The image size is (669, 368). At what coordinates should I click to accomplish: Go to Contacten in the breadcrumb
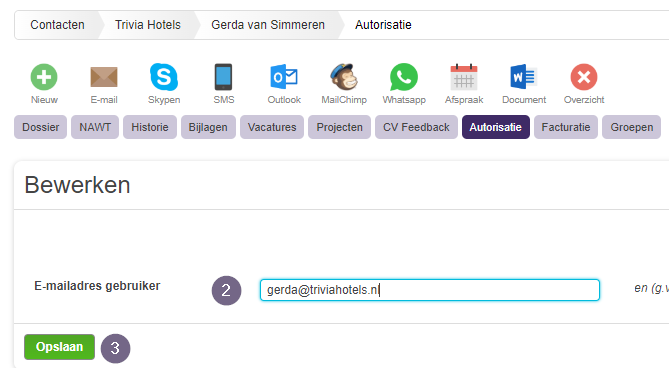57,25
